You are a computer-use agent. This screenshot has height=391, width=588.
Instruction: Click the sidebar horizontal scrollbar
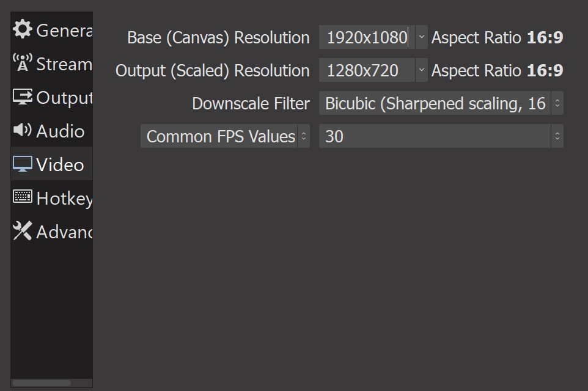click(x=41, y=383)
